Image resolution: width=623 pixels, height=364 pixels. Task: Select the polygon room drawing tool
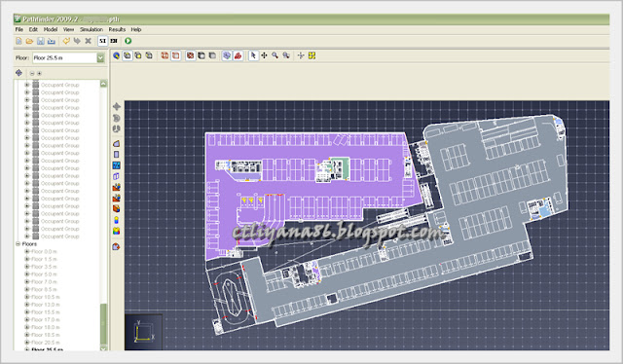click(117, 143)
